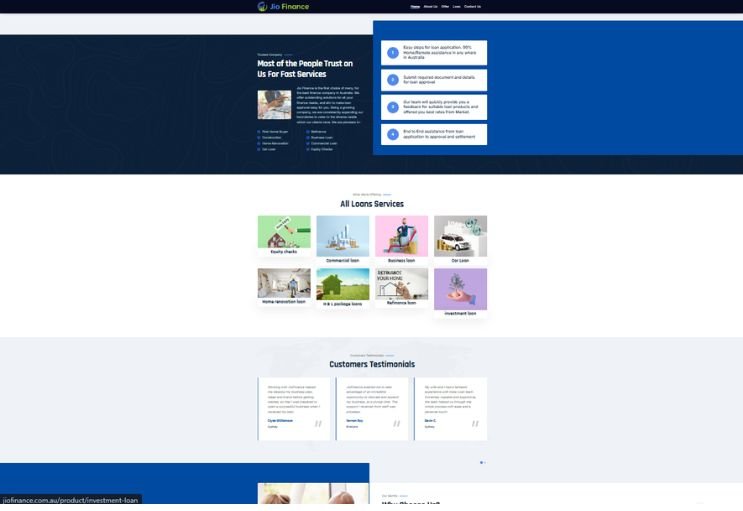Viewport: 743px width, 511px height.
Task: Open the Loan menu item
Action: click(456, 7)
